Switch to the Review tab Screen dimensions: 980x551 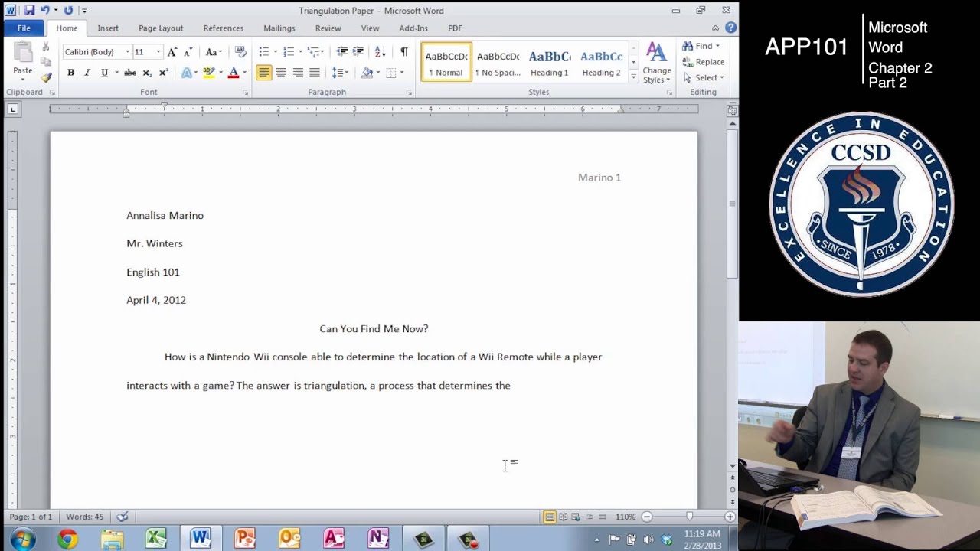click(328, 28)
